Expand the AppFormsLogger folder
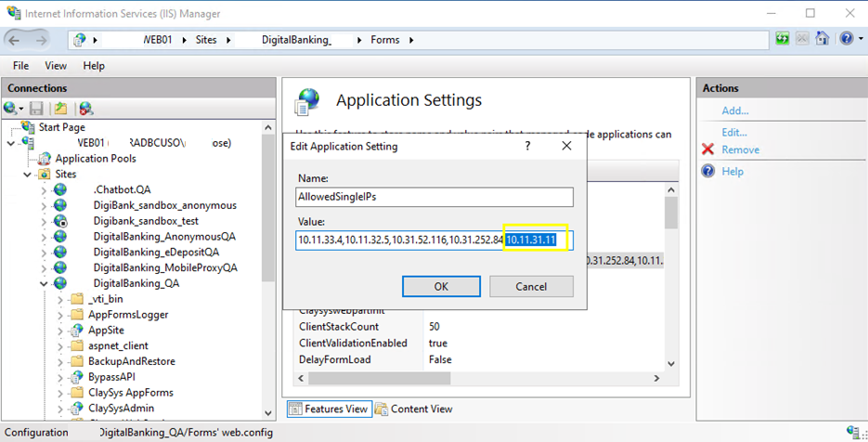 pos(61,315)
